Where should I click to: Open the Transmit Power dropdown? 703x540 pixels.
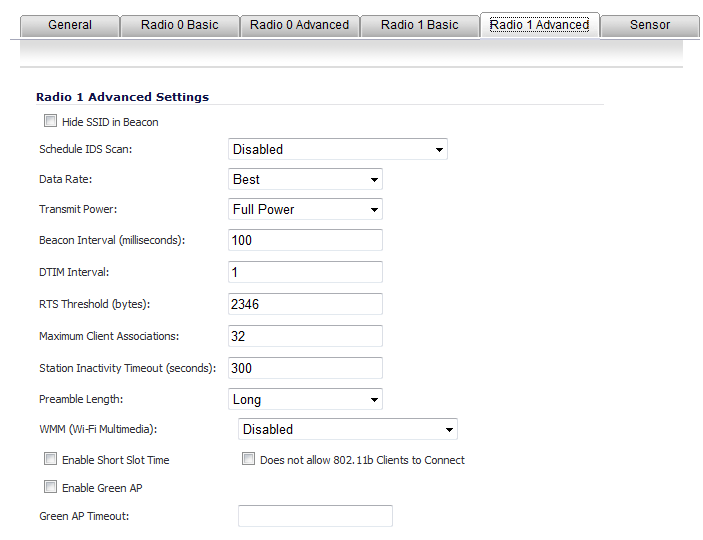[x=305, y=209]
